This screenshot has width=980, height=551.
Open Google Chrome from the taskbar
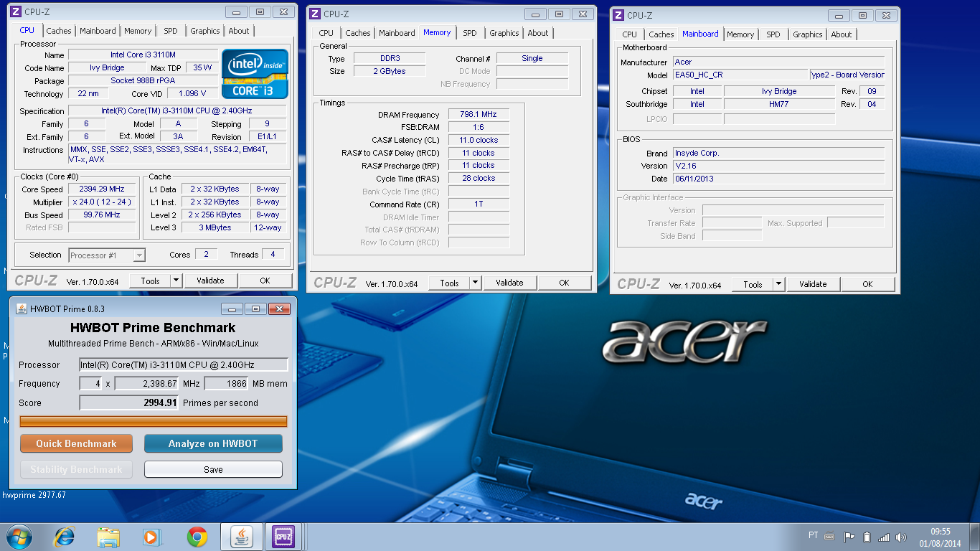[197, 537]
